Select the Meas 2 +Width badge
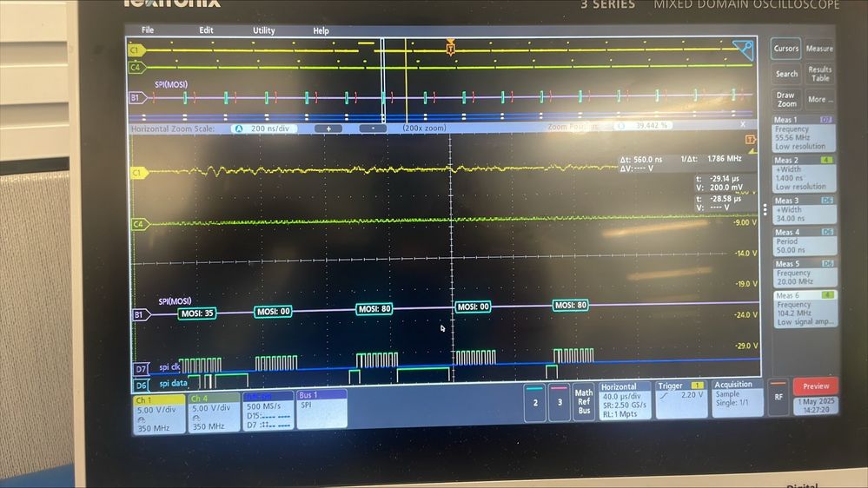Image resolution: width=868 pixels, height=488 pixels. point(803,174)
